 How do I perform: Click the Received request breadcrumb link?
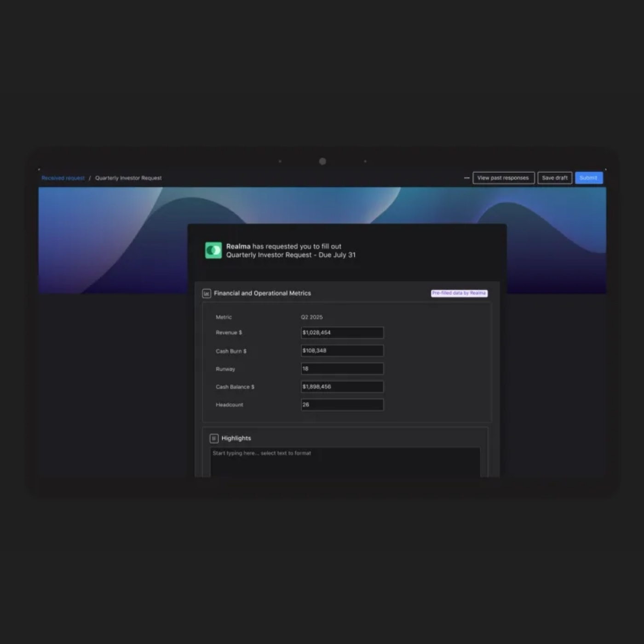point(63,178)
